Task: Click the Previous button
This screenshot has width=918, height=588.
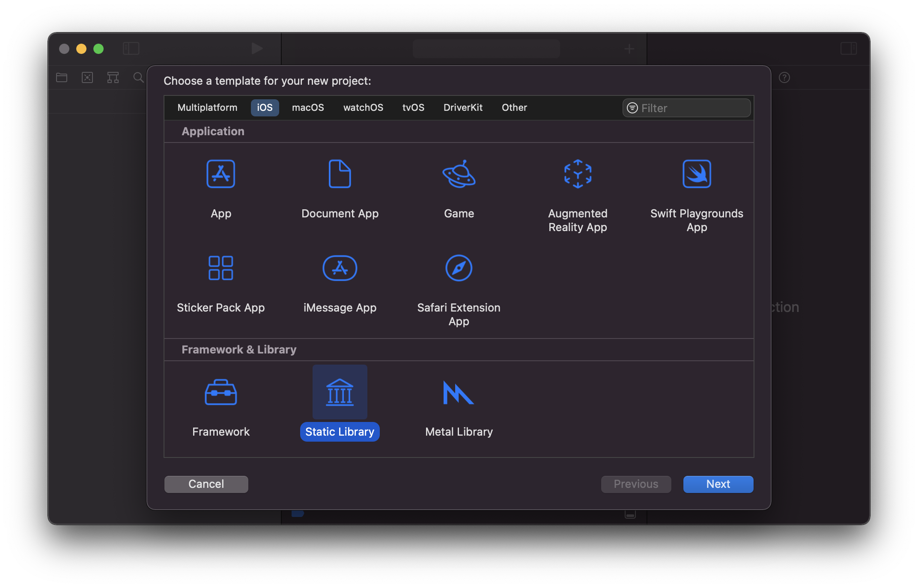Action: coord(636,484)
